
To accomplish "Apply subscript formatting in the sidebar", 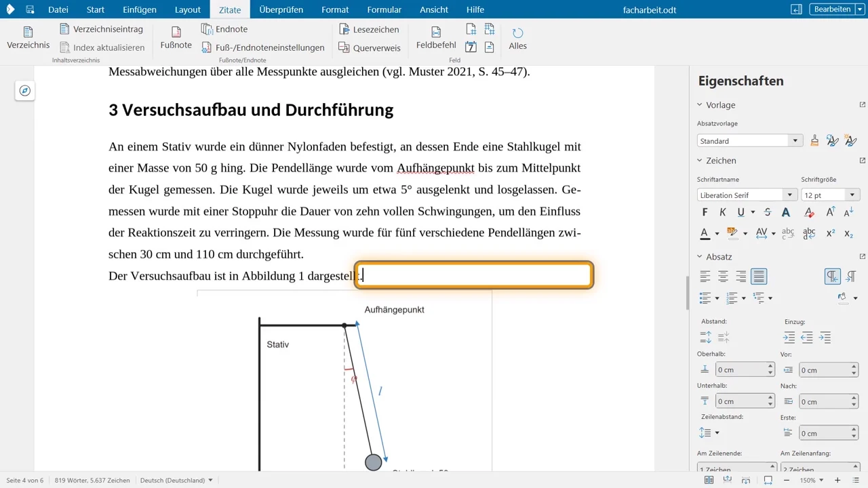I will 849,233.
